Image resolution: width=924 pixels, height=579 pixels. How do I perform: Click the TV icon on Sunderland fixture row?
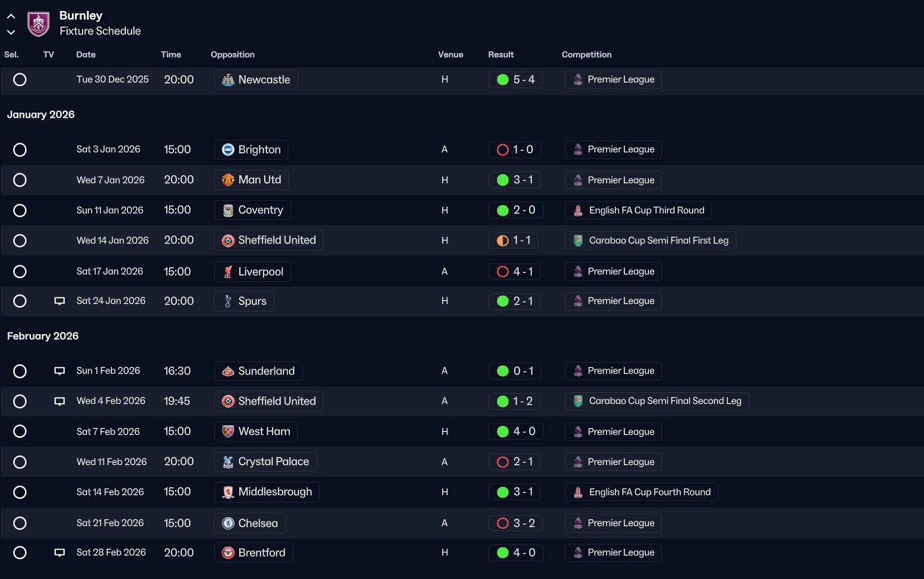[x=60, y=371]
